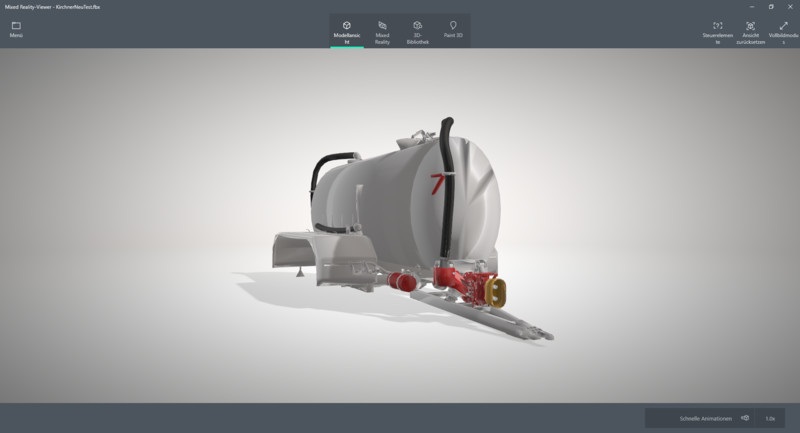Screen dimensions: 800x433
Task: Minimize the Mixed Reality Viewer window
Action: (x=745, y=6)
